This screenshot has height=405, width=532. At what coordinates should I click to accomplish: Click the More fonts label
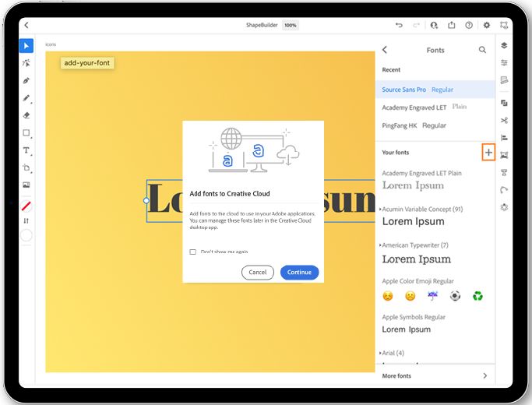396,376
